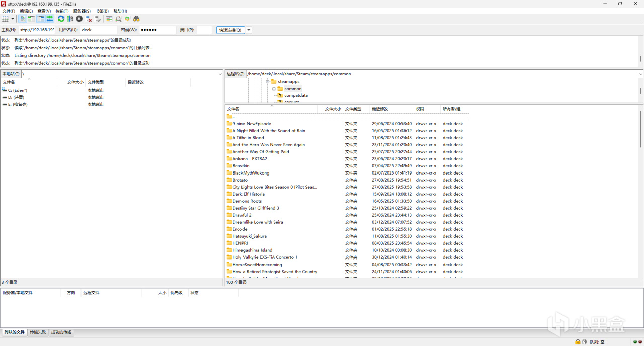
Task: Select the parent directory '..' folder
Action: click(x=229, y=116)
